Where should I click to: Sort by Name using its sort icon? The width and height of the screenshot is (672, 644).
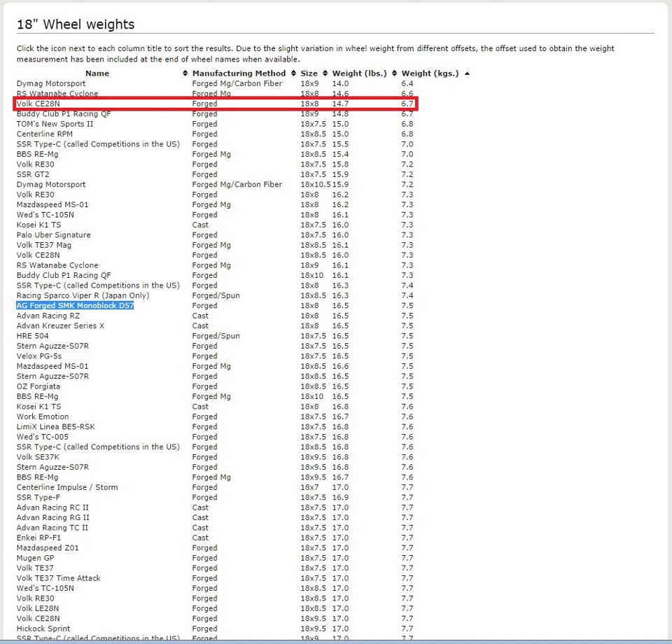[x=185, y=73]
